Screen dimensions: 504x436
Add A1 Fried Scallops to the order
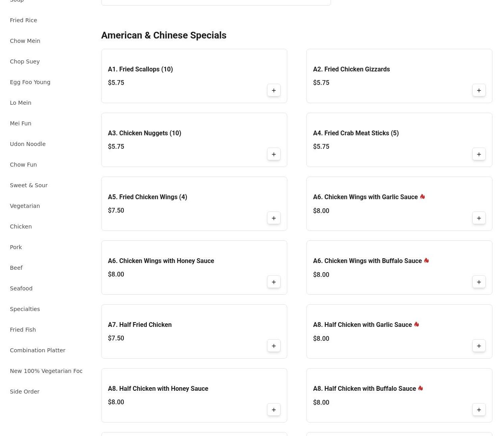[273, 90]
